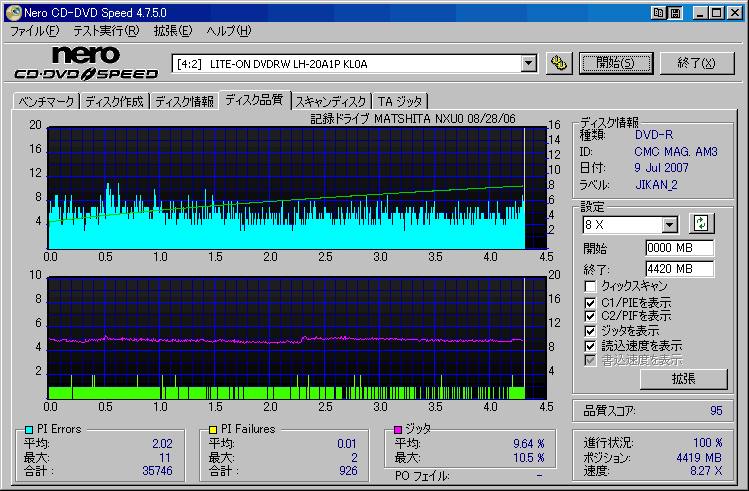
Task: Click the 開始(S) start button
Action: (x=615, y=63)
